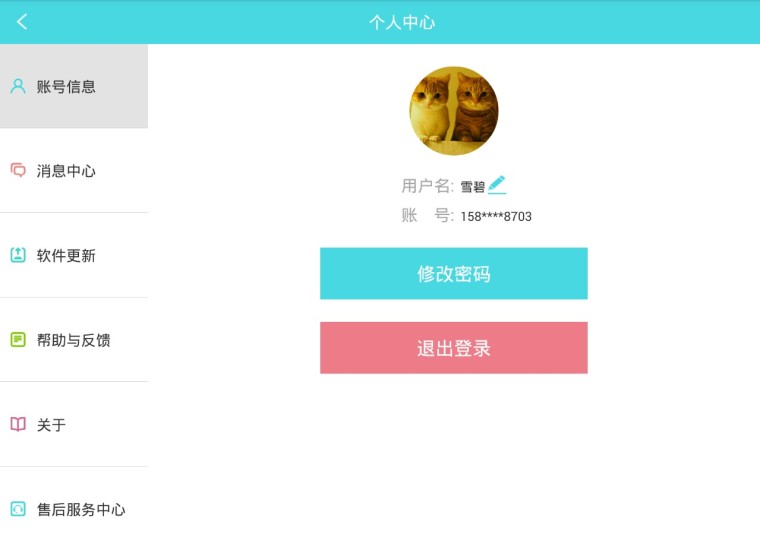This screenshot has width=760, height=550.
Task: Click the headset icon beside 售后服务中心
Action: pyautogui.click(x=18, y=509)
